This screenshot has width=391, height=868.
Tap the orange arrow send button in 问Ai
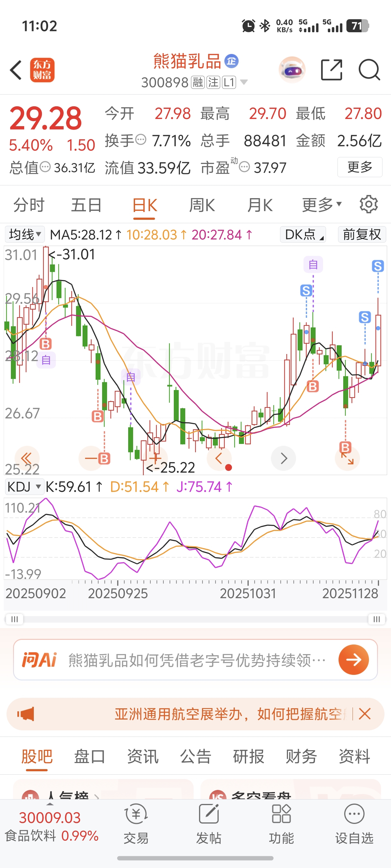(x=353, y=660)
